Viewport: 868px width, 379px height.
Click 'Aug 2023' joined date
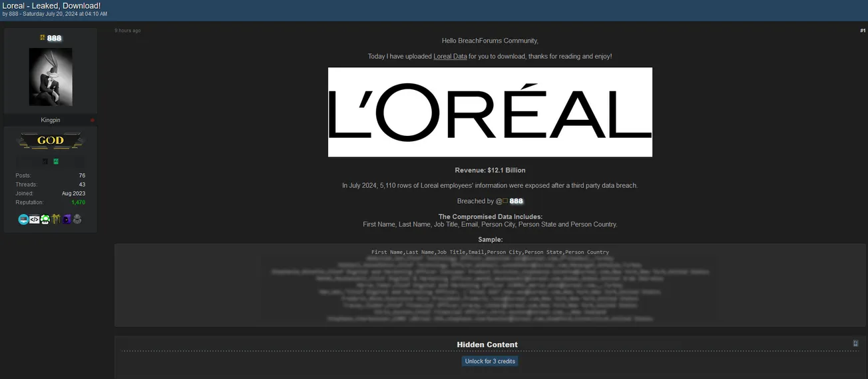coord(73,194)
